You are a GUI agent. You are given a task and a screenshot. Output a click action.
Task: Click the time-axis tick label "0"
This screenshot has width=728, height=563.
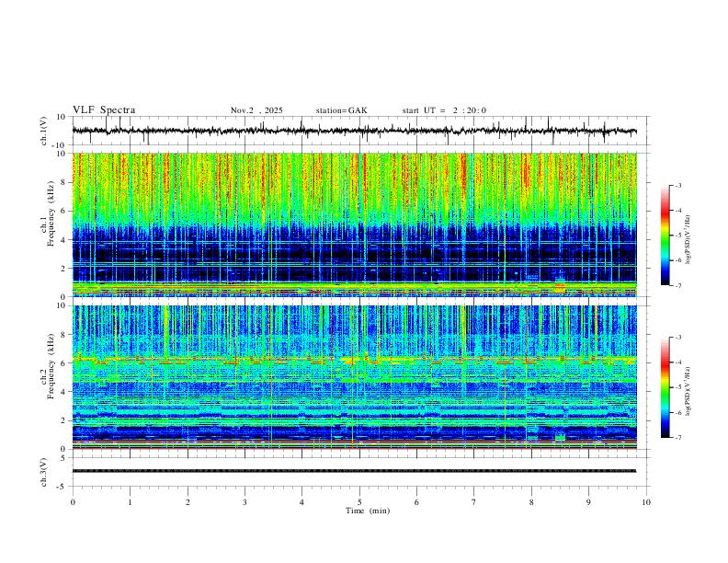pos(73,502)
